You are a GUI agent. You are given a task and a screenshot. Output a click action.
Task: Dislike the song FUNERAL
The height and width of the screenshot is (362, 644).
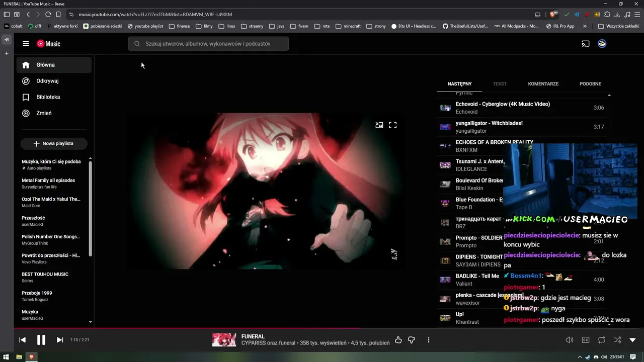412,340
